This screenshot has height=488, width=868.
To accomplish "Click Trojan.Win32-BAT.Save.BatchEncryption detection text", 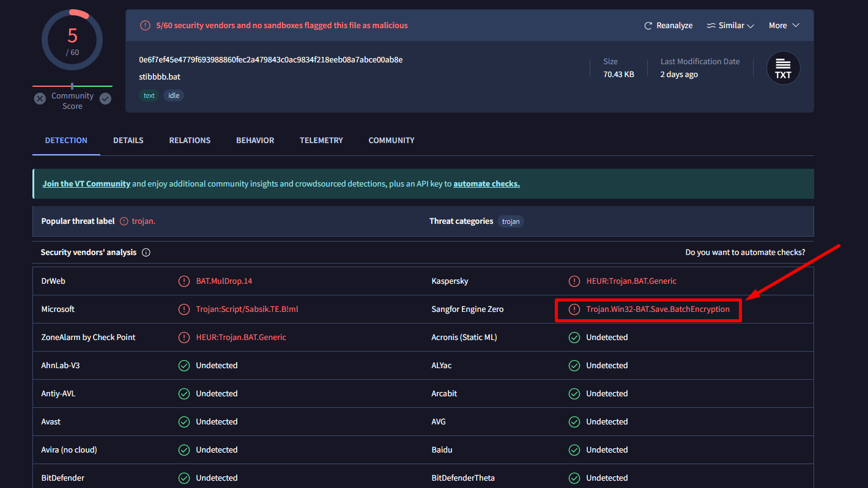I will point(658,309).
